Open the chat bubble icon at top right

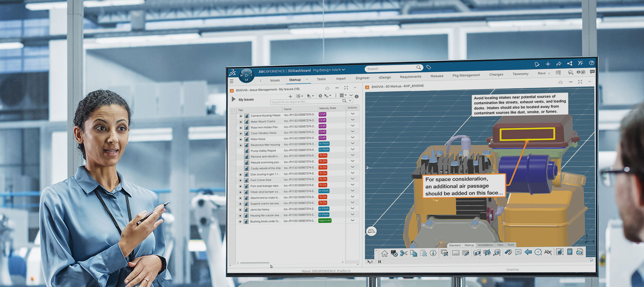(x=592, y=72)
